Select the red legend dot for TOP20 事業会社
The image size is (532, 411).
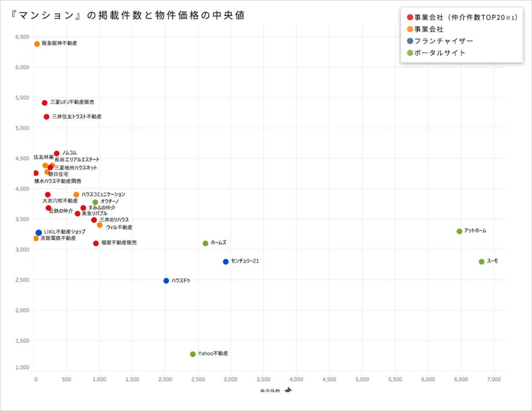tap(410, 18)
